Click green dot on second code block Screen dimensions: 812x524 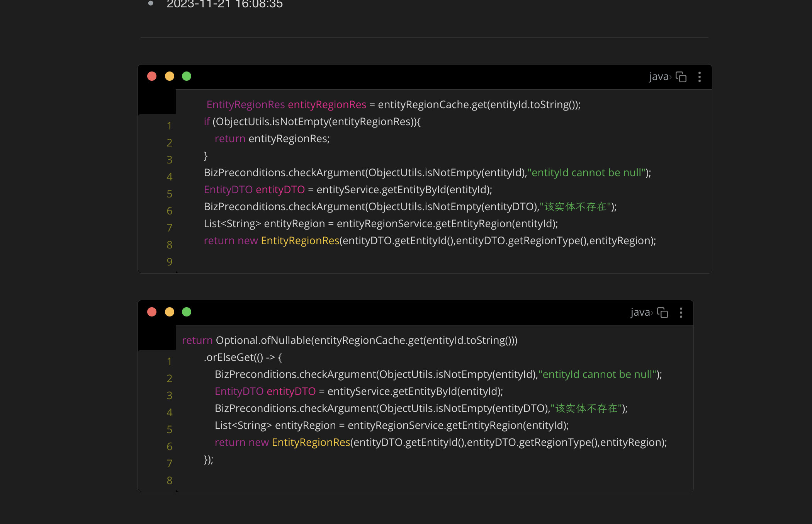click(x=187, y=312)
